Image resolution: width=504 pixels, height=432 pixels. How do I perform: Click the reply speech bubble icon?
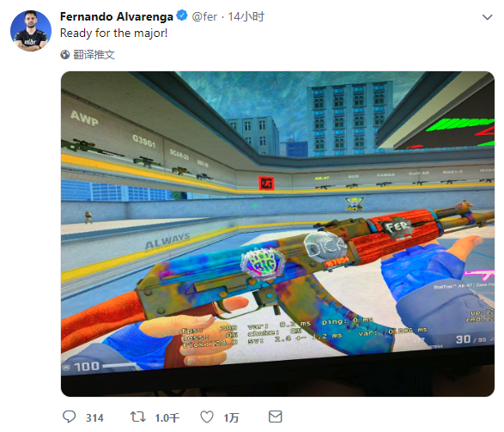(69, 417)
